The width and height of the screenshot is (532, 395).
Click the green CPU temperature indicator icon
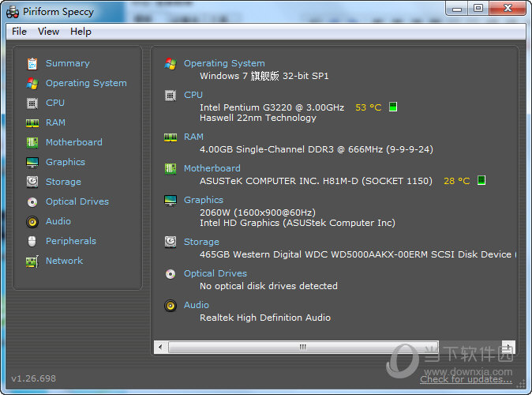[393, 107]
